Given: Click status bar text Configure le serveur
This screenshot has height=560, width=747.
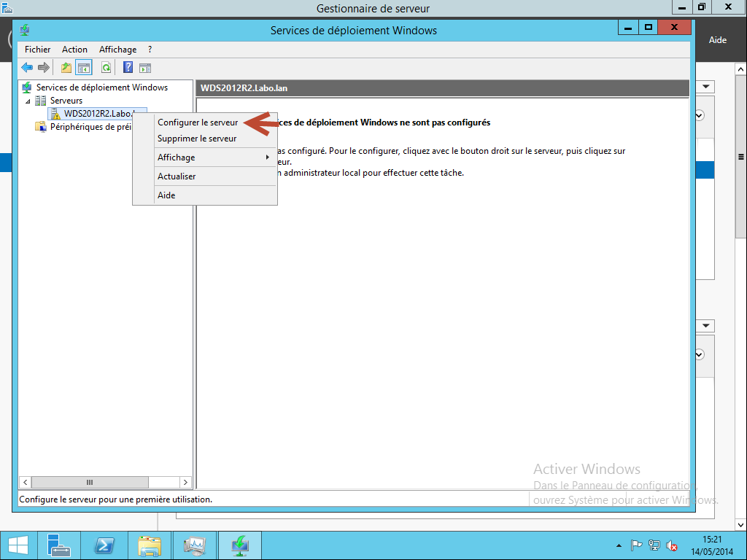Looking at the screenshot, I should coord(116,499).
